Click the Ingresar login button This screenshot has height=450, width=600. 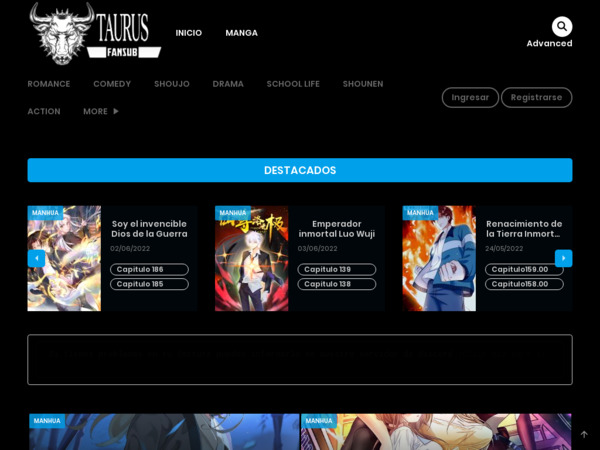coord(470,98)
